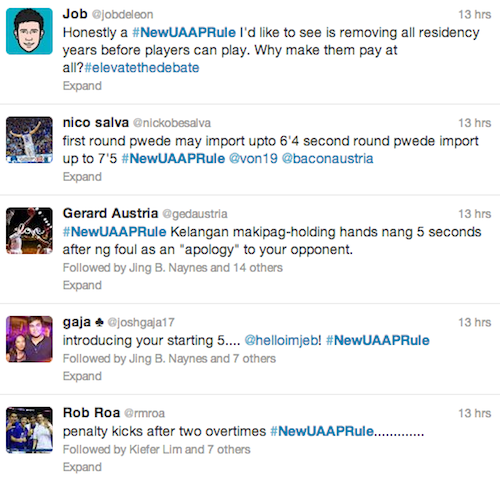
Task: Open Job's cartoon avatar picture
Action: [29, 31]
